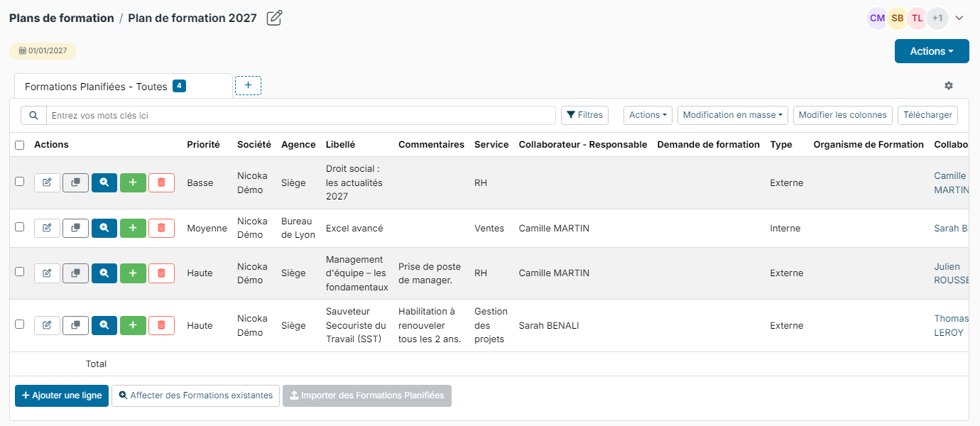Sort by the Priorité column header
This screenshot has height=426, width=980.
(x=203, y=145)
